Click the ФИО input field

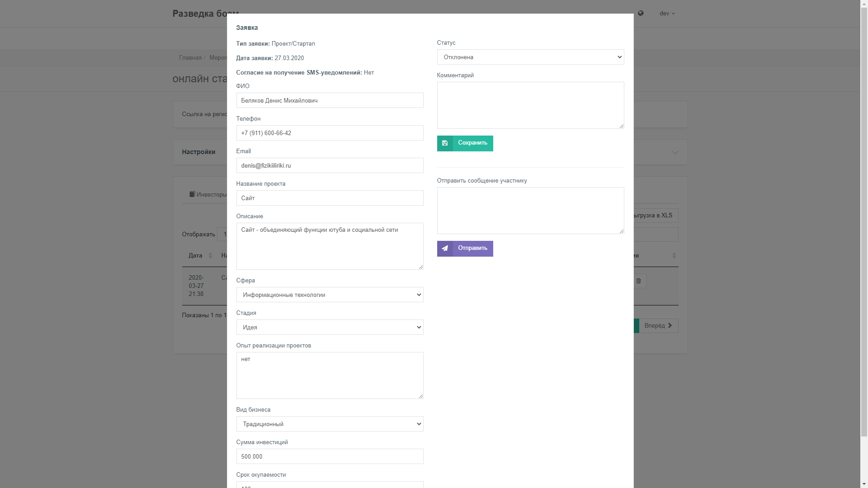330,100
